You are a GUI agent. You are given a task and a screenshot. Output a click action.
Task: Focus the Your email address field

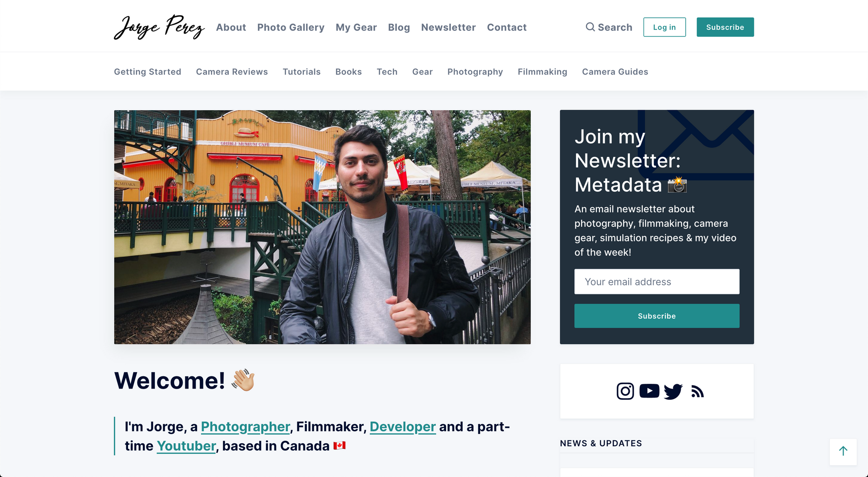click(657, 282)
